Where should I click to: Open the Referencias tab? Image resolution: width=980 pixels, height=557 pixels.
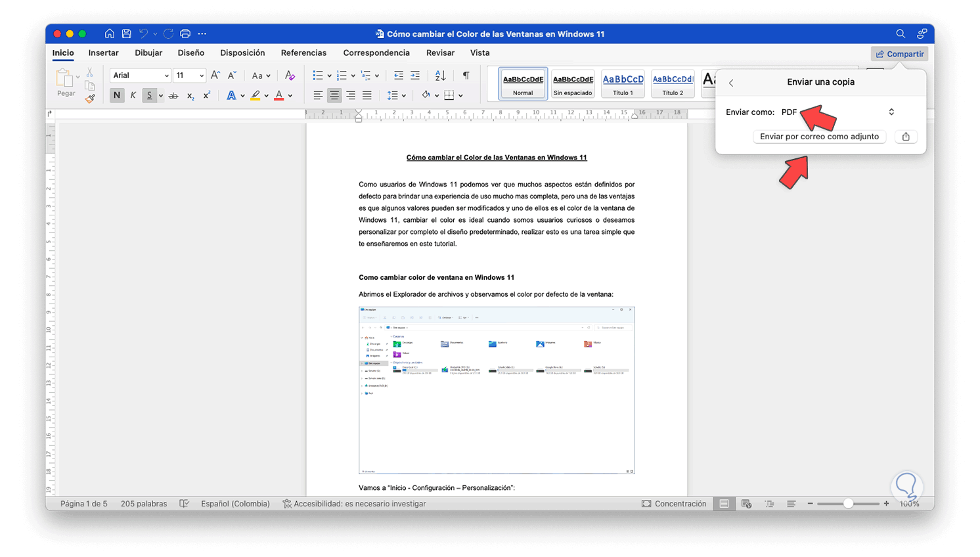click(x=303, y=53)
